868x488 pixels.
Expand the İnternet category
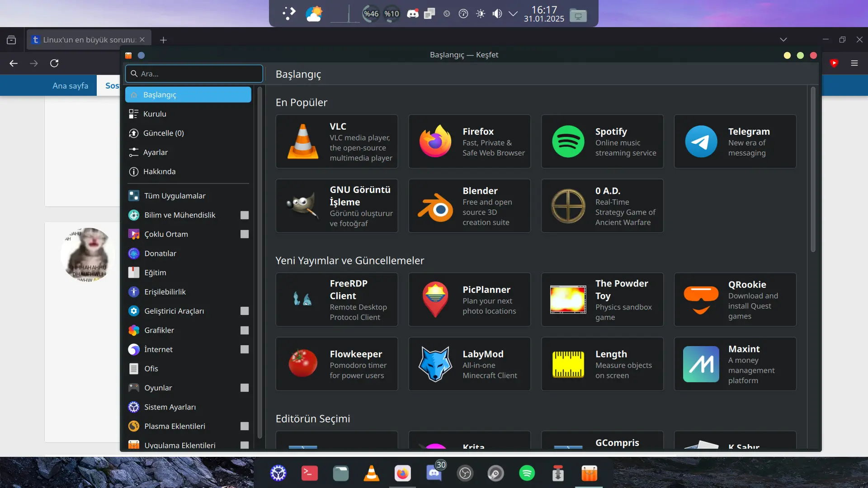coord(245,349)
